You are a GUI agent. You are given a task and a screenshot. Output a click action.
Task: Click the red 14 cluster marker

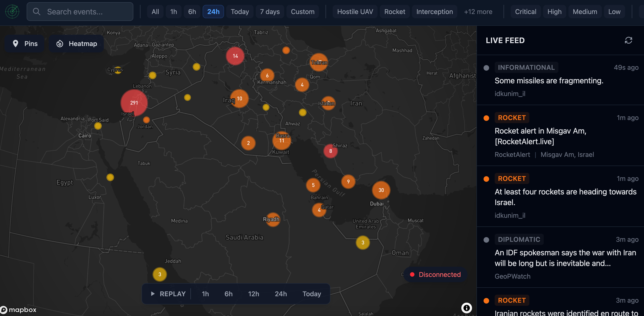point(235,56)
